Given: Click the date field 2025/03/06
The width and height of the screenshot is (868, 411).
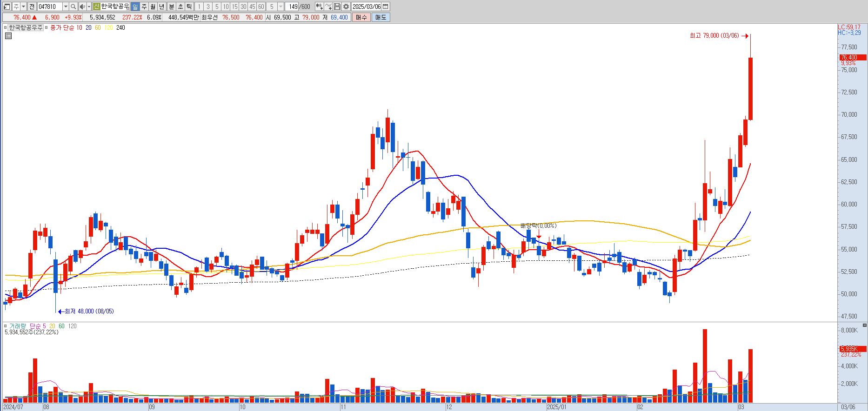Looking at the screenshot, I should click(367, 7).
